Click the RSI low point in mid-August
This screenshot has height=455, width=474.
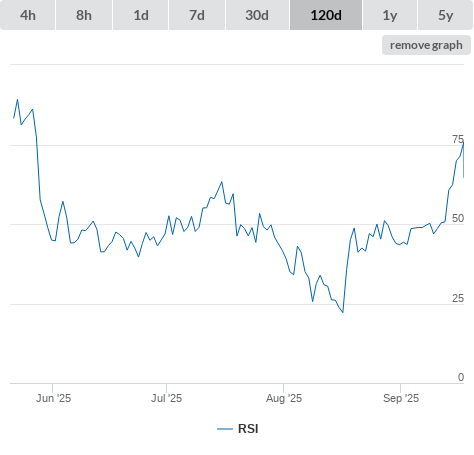(343, 312)
